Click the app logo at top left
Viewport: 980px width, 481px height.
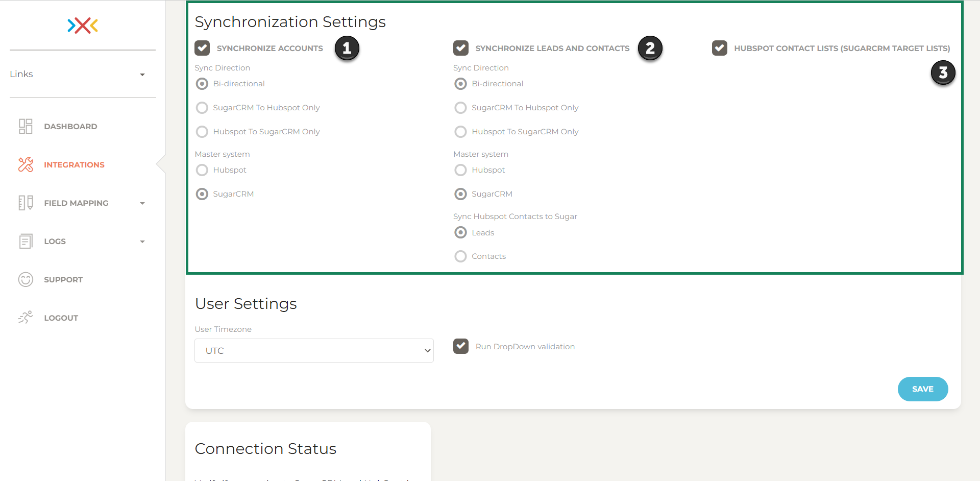(x=82, y=26)
